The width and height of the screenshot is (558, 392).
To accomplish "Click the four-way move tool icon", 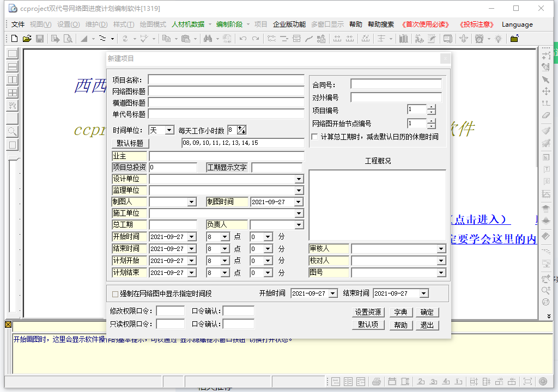I will (545, 91).
